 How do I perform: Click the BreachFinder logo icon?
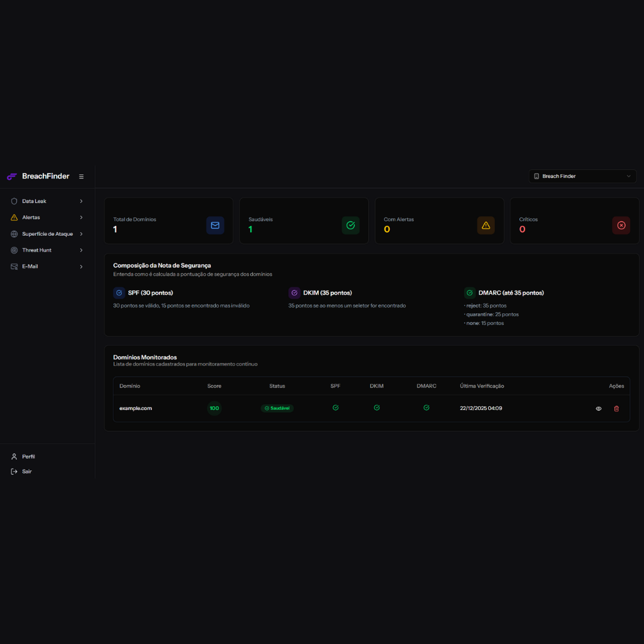tap(11, 177)
